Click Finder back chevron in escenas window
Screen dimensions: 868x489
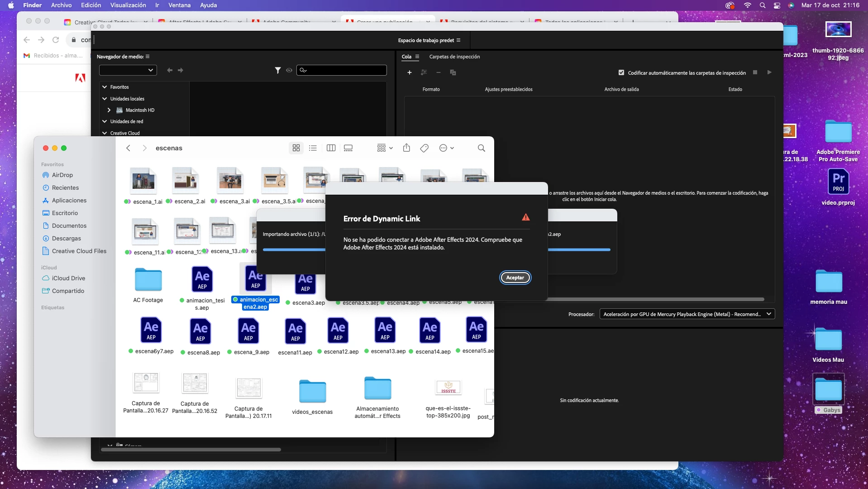129,148
